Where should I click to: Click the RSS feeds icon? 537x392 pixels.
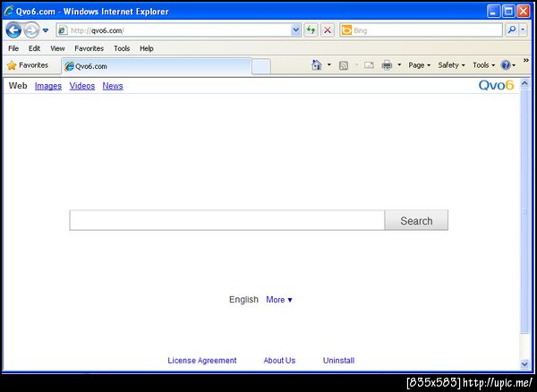343,65
